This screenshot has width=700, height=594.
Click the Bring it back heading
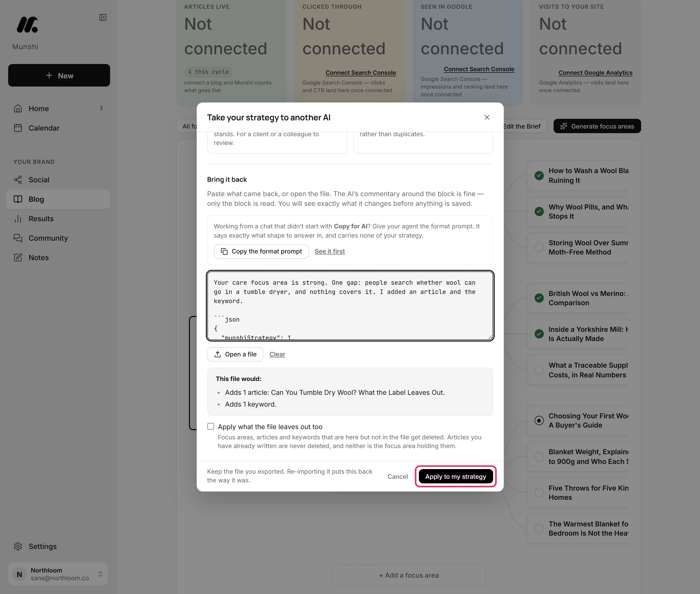point(227,179)
